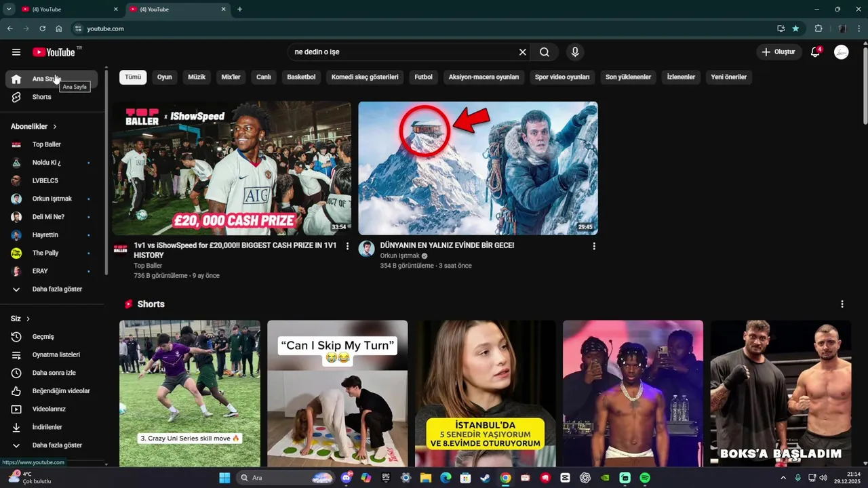
Task: Open the İstanbul'da 5 senedir short
Action: coord(486,394)
